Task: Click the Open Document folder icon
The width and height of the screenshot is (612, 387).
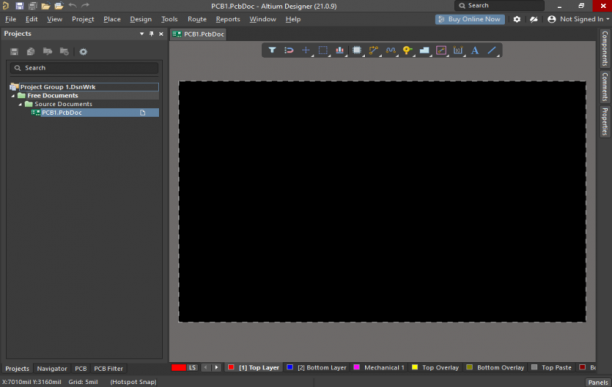Action: point(46,6)
